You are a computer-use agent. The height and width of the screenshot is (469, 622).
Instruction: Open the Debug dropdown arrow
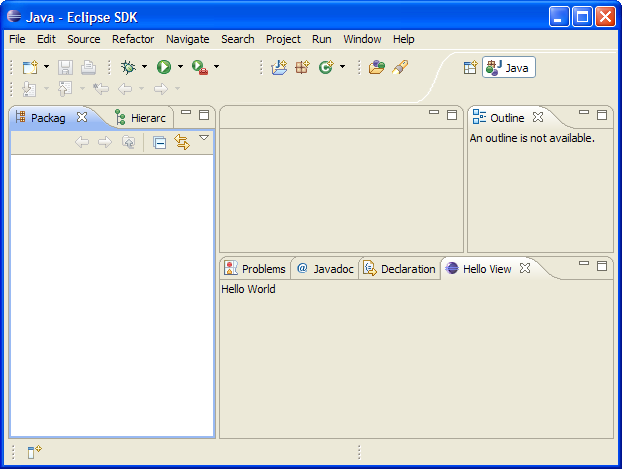click(144, 67)
